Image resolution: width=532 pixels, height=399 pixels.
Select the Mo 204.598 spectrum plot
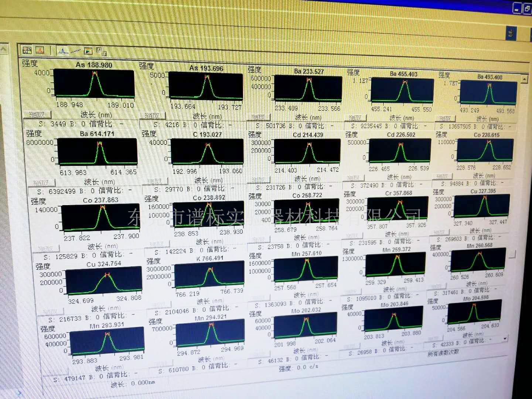[x=474, y=311]
